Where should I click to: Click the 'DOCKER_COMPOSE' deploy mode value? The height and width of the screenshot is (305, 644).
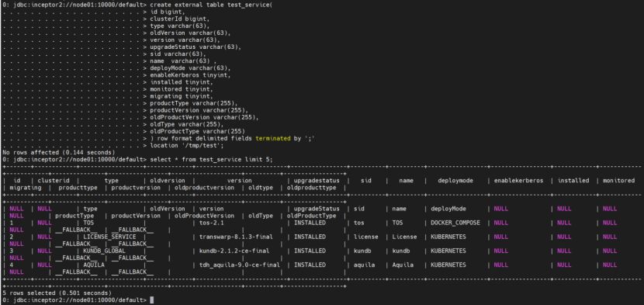(x=455, y=223)
